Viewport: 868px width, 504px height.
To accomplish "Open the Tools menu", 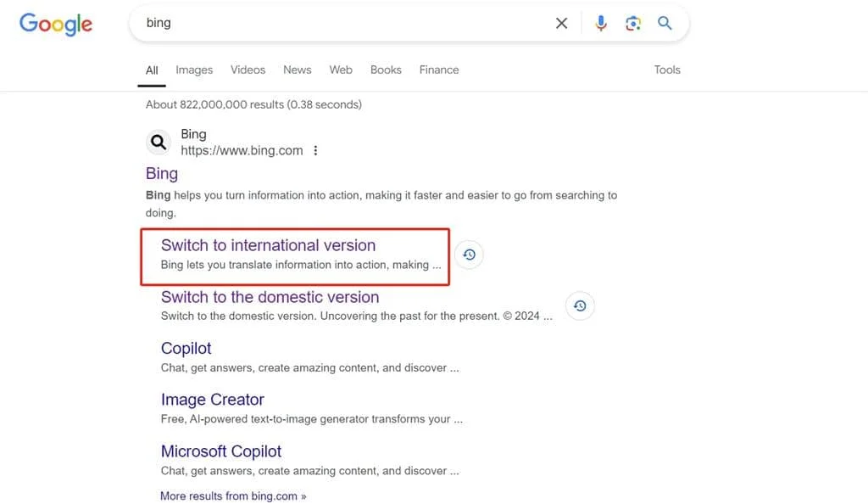I will click(667, 70).
